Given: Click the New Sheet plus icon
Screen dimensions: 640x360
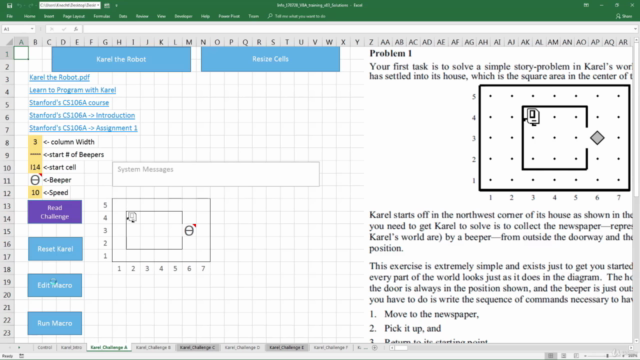Looking at the screenshot, I should coord(375,347).
